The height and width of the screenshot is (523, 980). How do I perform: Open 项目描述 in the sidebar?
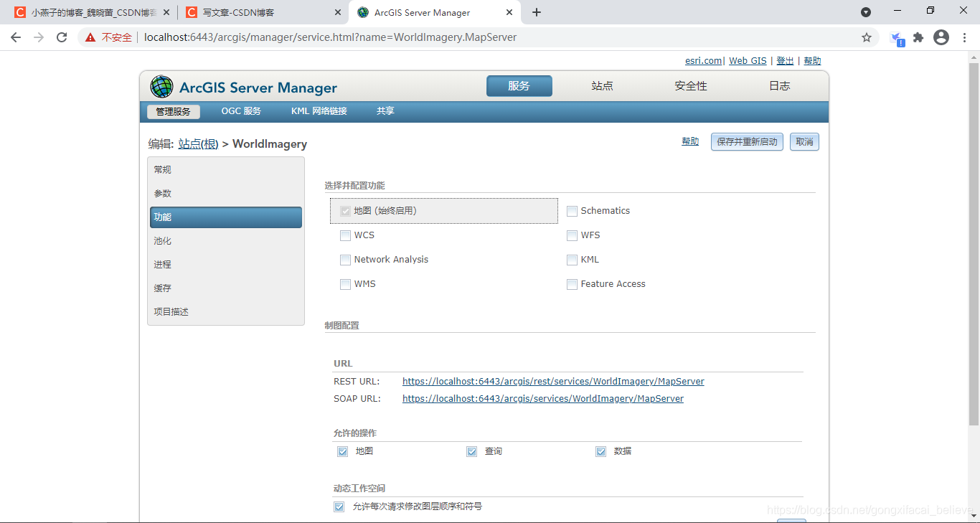226,312
